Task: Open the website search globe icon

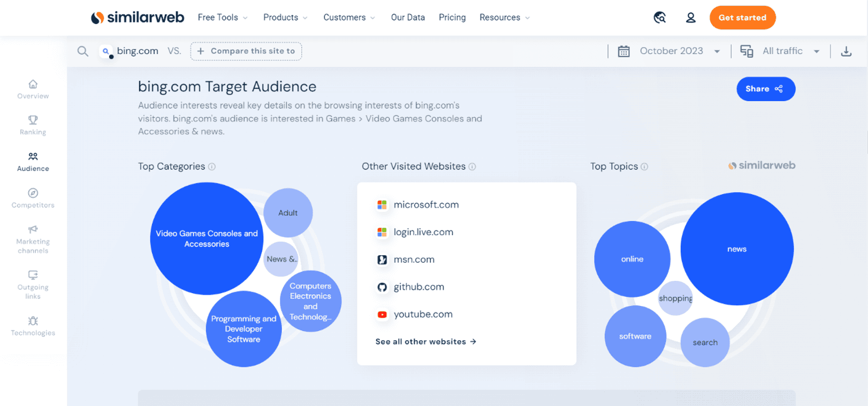Action: point(660,18)
